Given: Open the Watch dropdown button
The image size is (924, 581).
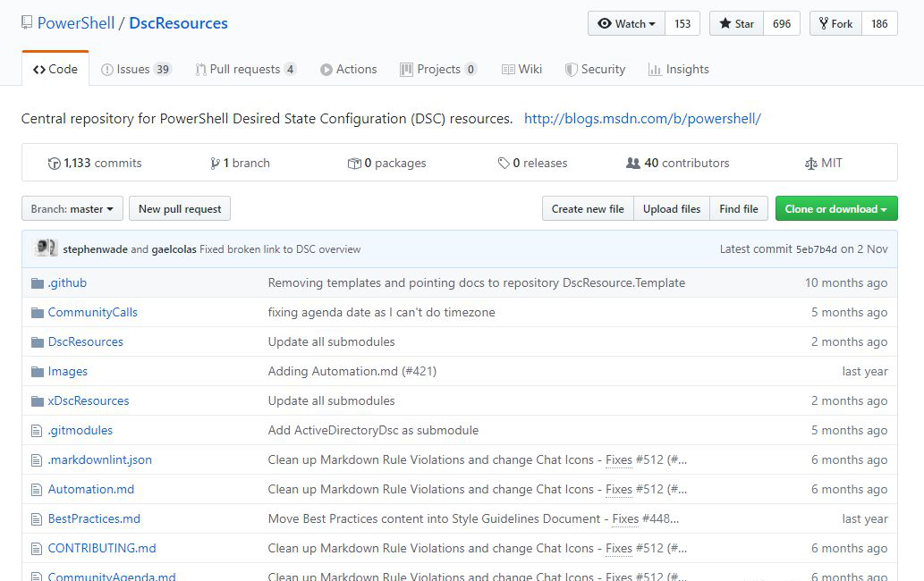Looking at the screenshot, I should [x=626, y=23].
